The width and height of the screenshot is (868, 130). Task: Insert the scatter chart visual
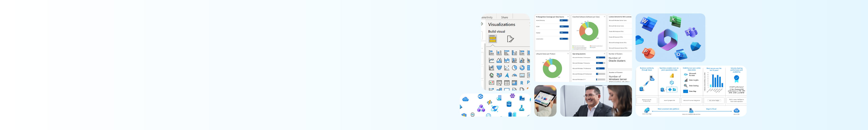click(507, 68)
